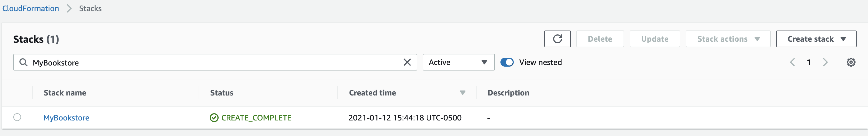Focus the MyBookstore search input field
The height and width of the screenshot is (136, 868).
pos(215,62)
